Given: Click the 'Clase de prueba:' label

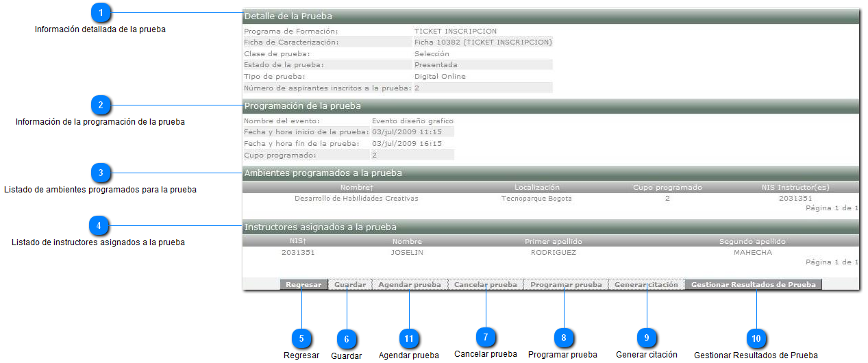Looking at the screenshot, I should point(277,54).
